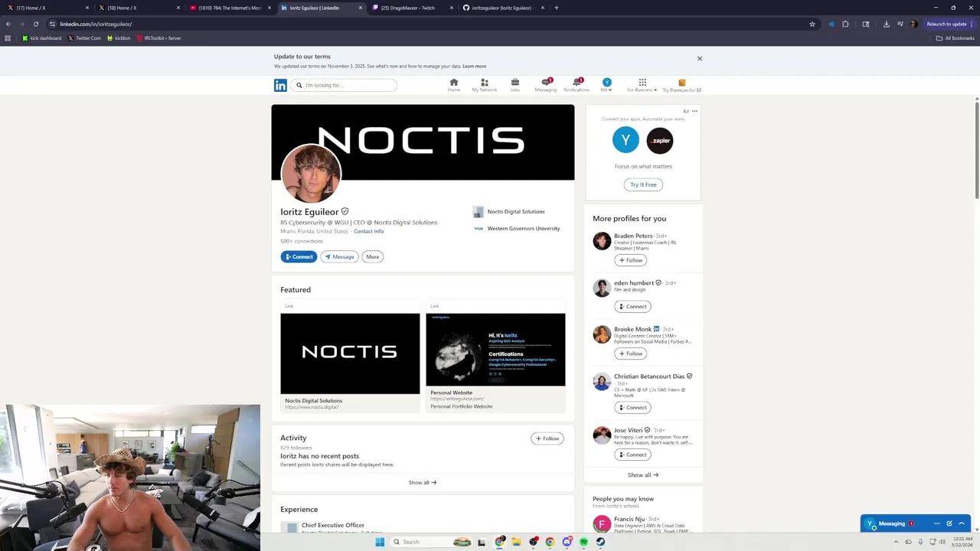Show all suggested profiles
This screenshot has height=551, width=980.
[x=643, y=475]
